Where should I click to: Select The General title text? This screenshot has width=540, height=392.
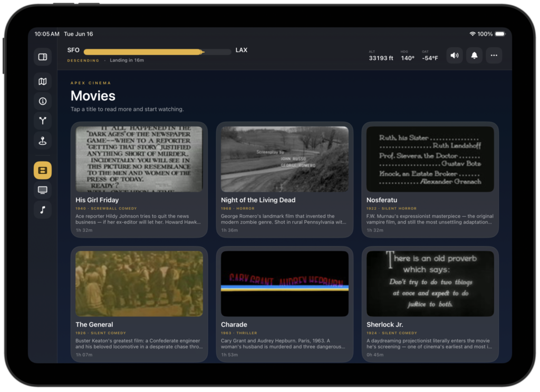94,325
